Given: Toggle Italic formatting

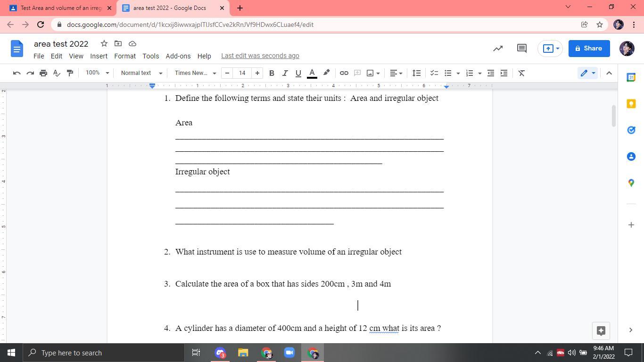Looking at the screenshot, I should [x=285, y=73].
